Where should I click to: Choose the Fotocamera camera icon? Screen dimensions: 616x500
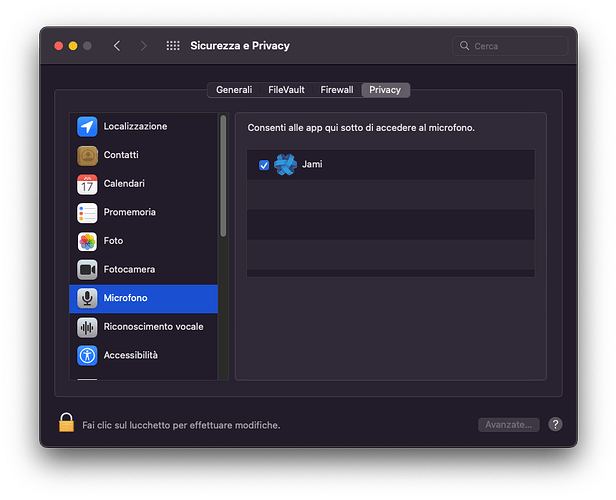[87, 270]
